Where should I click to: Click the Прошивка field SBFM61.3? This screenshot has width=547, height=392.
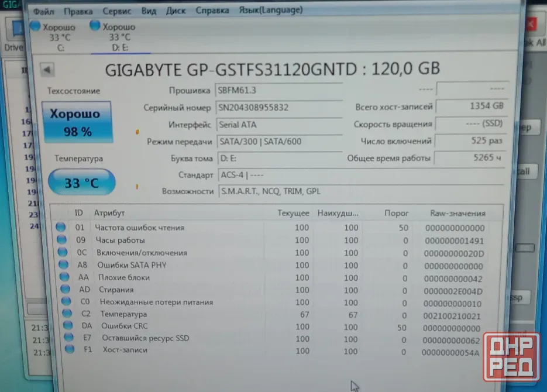click(278, 90)
